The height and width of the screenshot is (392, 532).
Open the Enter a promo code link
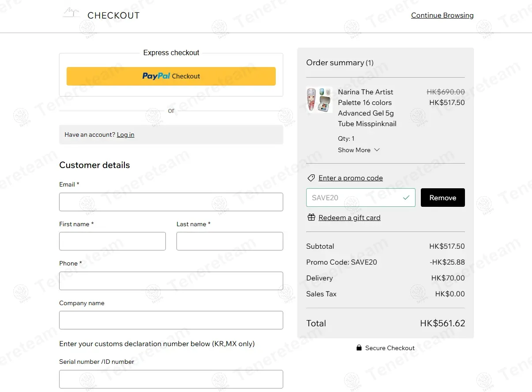pos(350,178)
